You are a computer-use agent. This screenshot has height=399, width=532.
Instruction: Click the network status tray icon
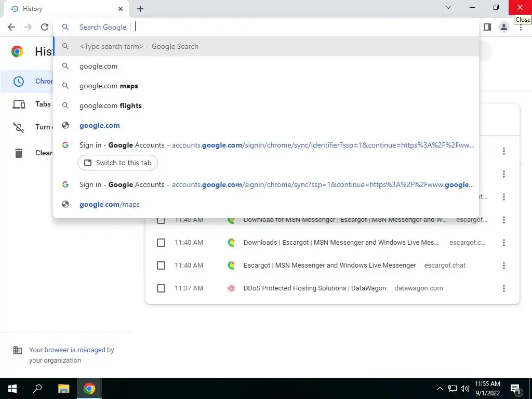click(x=453, y=389)
